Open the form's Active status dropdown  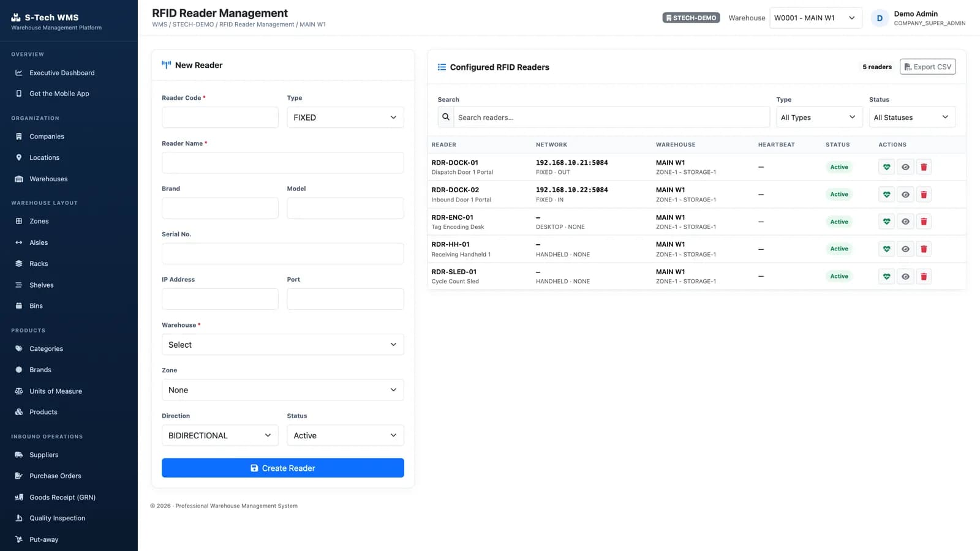(345, 435)
